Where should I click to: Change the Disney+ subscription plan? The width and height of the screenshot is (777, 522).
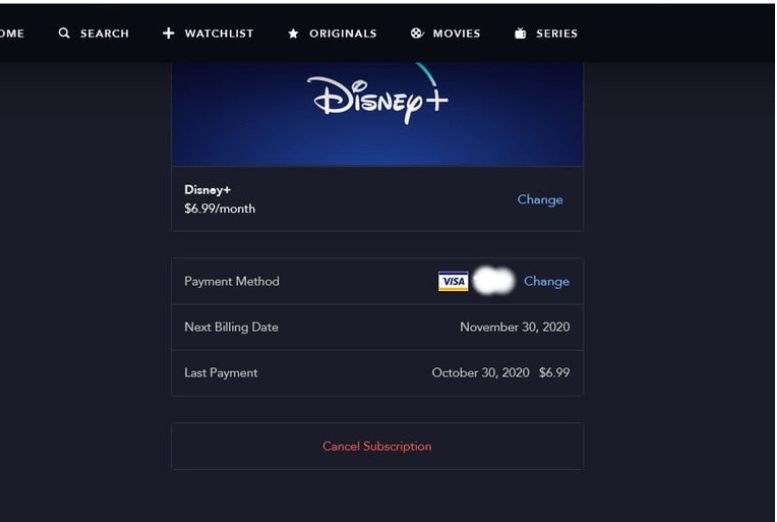(x=540, y=200)
